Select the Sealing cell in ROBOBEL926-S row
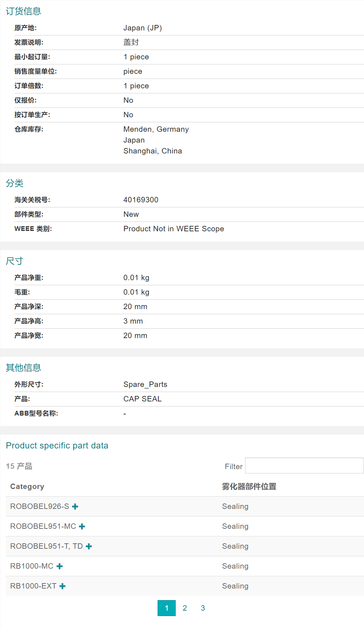The image size is (364, 628). click(235, 506)
